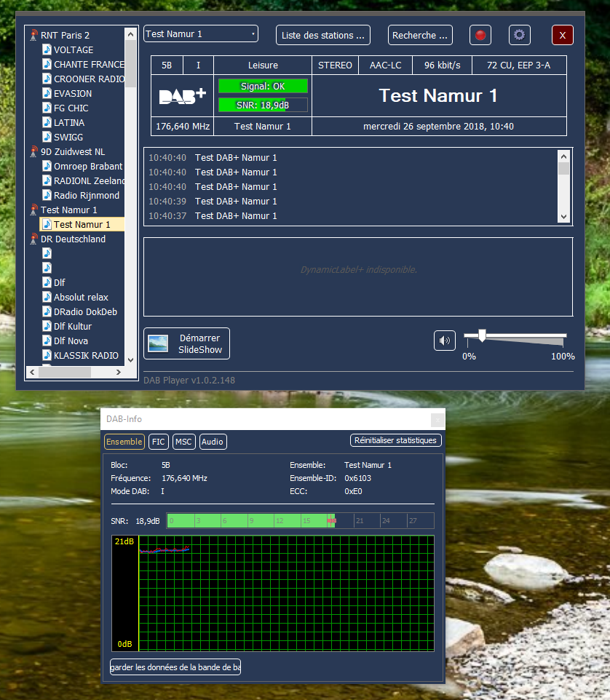Switch to the Audio tab in DAB-Info
610x700 pixels.
(x=213, y=442)
